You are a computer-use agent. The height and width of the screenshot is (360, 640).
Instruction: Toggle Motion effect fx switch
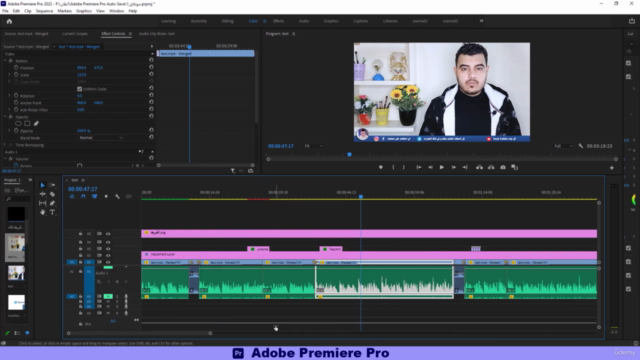(x=11, y=60)
